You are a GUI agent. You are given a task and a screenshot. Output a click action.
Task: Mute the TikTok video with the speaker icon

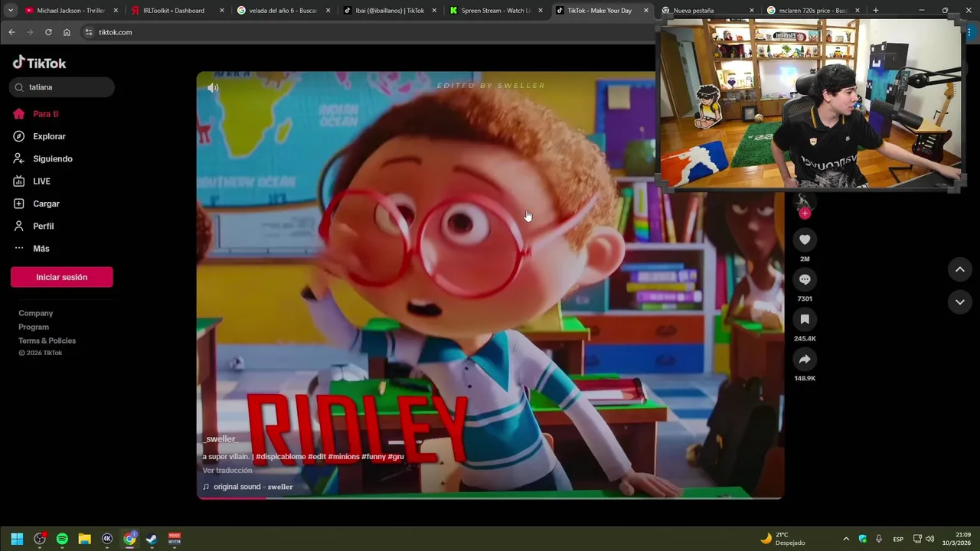[213, 88]
